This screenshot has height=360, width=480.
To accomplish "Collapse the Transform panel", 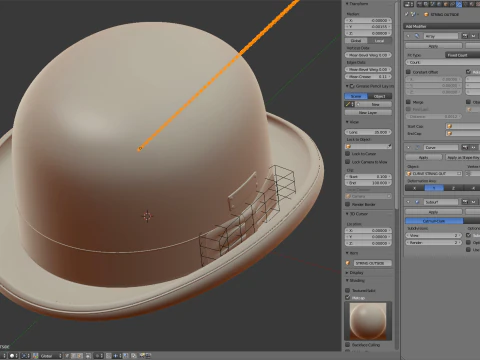I will click(x=347, y=4).
